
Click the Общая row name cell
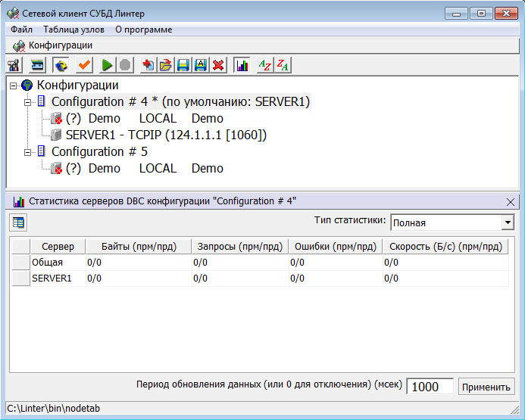[58, 263]
